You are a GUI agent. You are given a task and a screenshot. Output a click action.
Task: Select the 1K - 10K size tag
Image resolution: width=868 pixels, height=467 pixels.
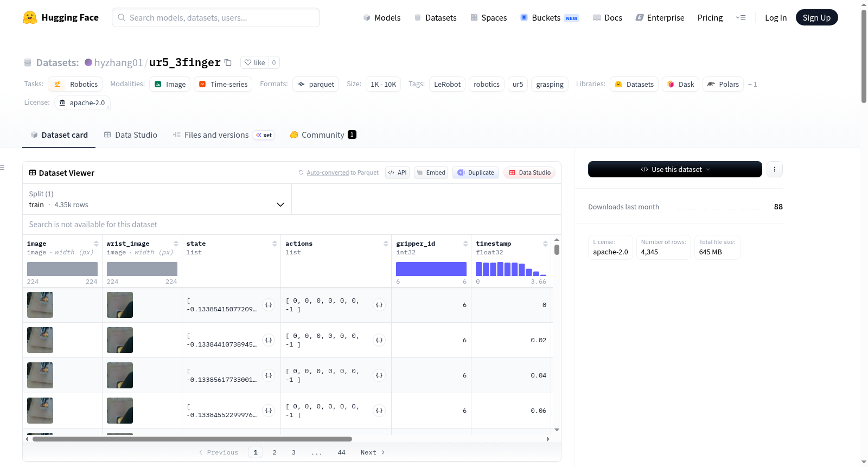(384, 84)
